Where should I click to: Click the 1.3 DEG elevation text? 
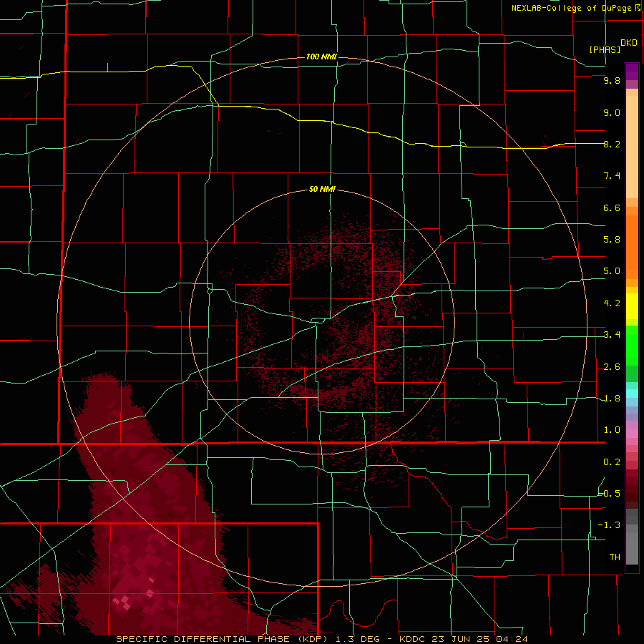(358, 639)
